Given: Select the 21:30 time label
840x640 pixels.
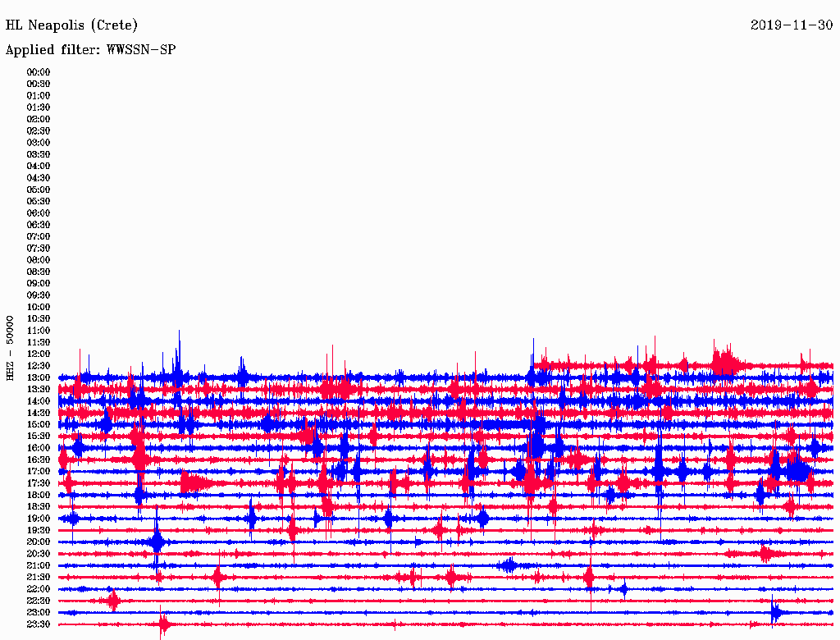Looking at the screenshot, I should point(39,578).
